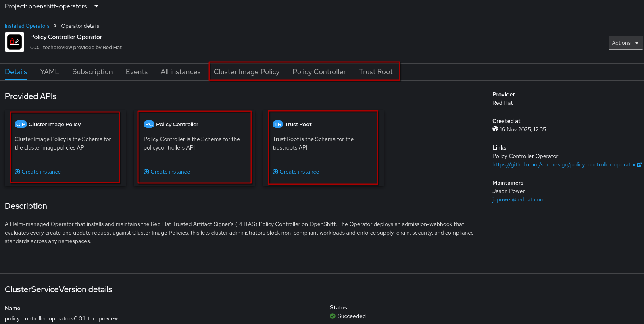Go to the Events tab
This screenshot has width=644, height=324.
(137, 72)
